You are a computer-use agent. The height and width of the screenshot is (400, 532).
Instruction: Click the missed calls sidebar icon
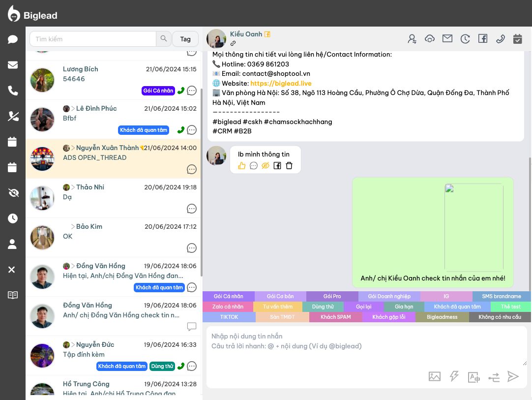coord(13,116)
